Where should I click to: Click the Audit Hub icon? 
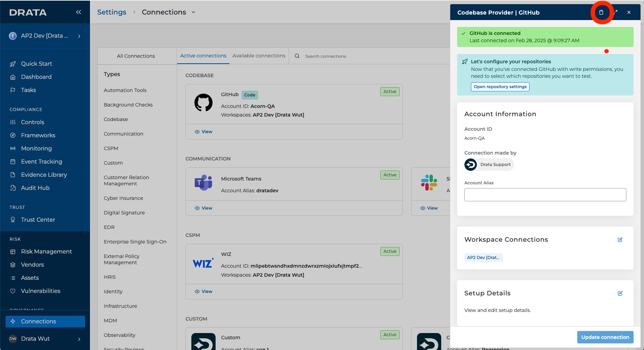pyautogui.click(x=13, y=188)
